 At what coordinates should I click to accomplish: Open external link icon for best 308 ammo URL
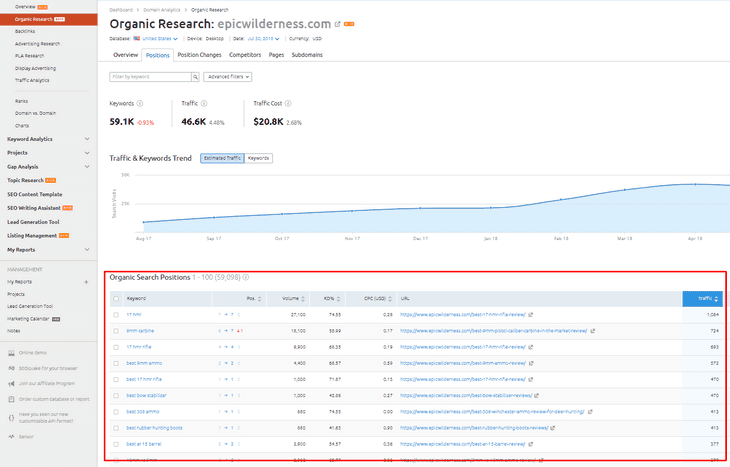click(590, 412)
